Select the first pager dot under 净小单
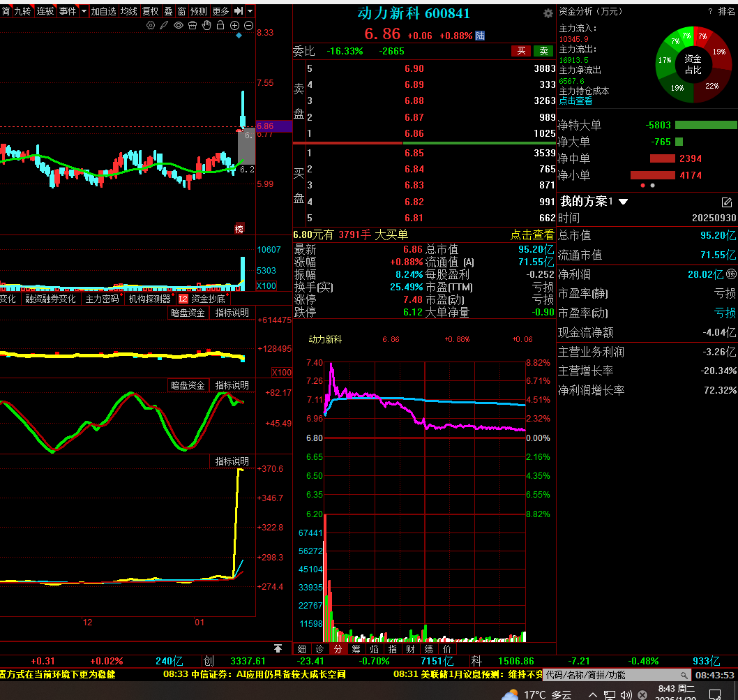This screenshot has height=700, width=738. (x=643, y=186)
